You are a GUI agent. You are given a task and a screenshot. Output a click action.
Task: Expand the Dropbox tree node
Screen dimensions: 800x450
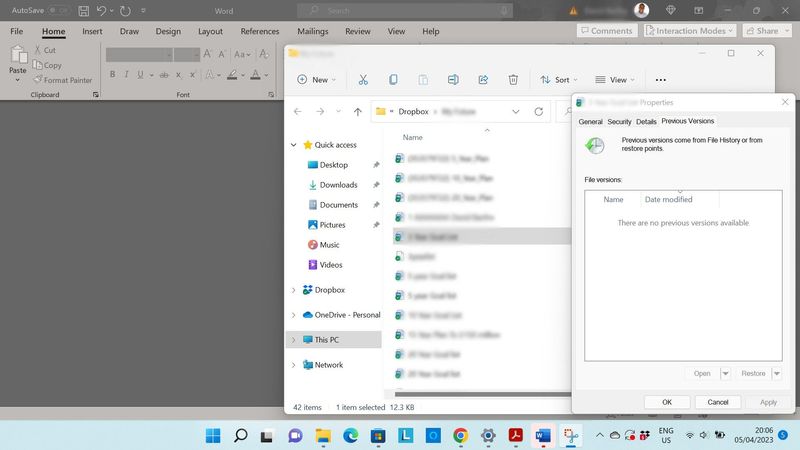pyautogui.click(x=293, y=290)
